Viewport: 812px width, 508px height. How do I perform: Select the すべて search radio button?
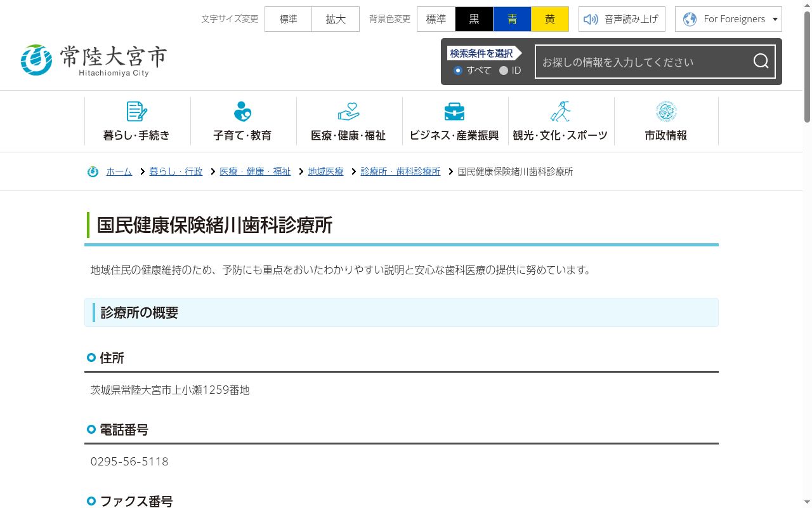pyautogui.click(x=458, y=70)
